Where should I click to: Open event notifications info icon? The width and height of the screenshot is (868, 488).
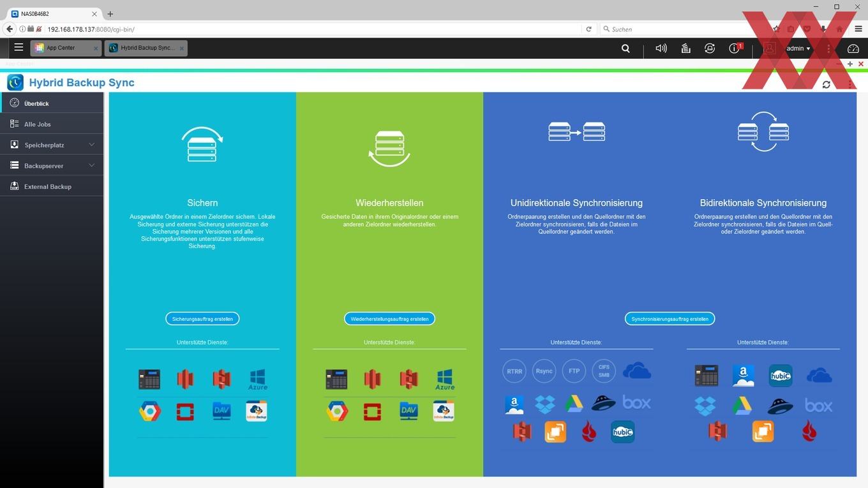[x=735, y=48]
